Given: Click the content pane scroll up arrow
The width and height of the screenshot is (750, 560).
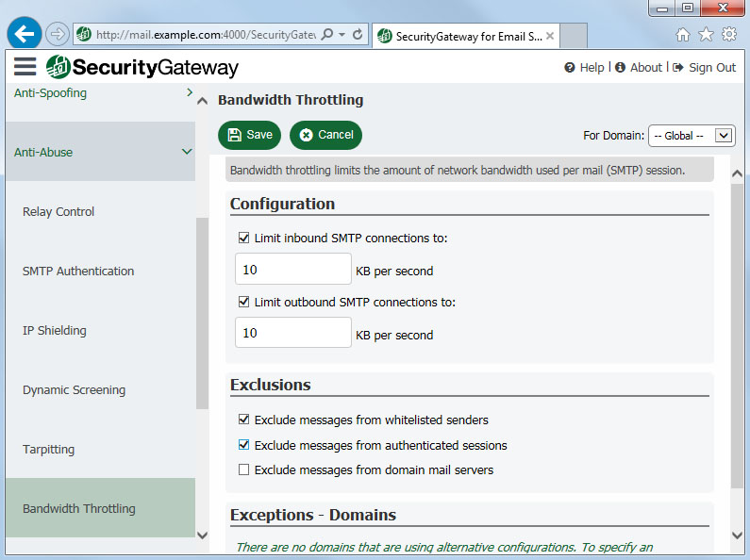Looking at the screenshot, I should pyautogui.click(x=737, y=173).
